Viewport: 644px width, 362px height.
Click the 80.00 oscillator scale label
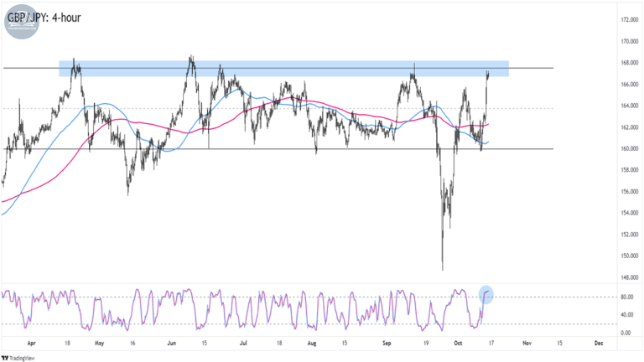coord(626,297)
